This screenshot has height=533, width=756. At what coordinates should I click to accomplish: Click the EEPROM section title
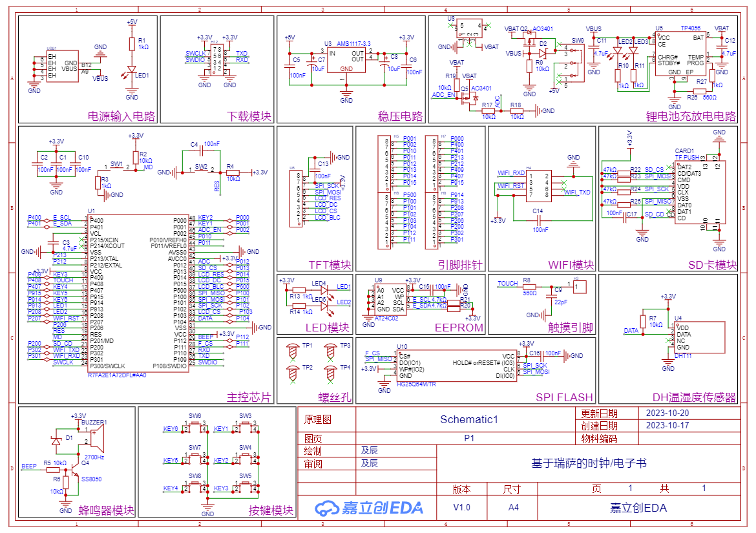click(x=459, y=328)
